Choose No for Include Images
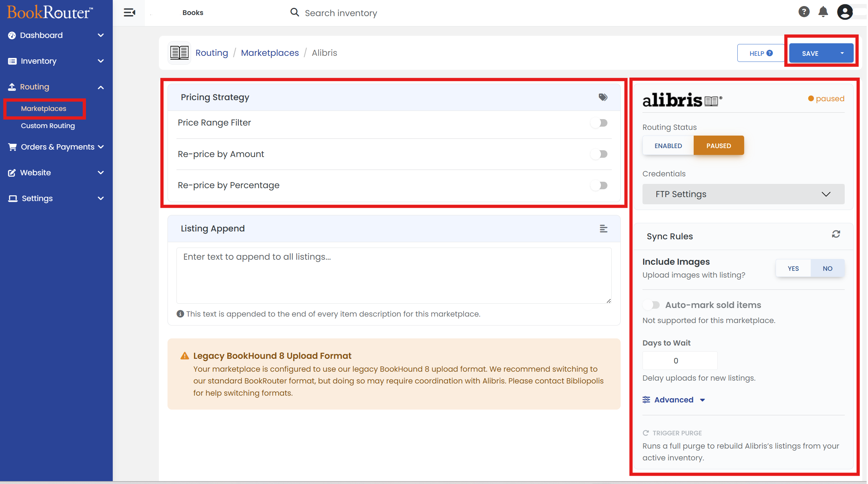 pos(828,268)
